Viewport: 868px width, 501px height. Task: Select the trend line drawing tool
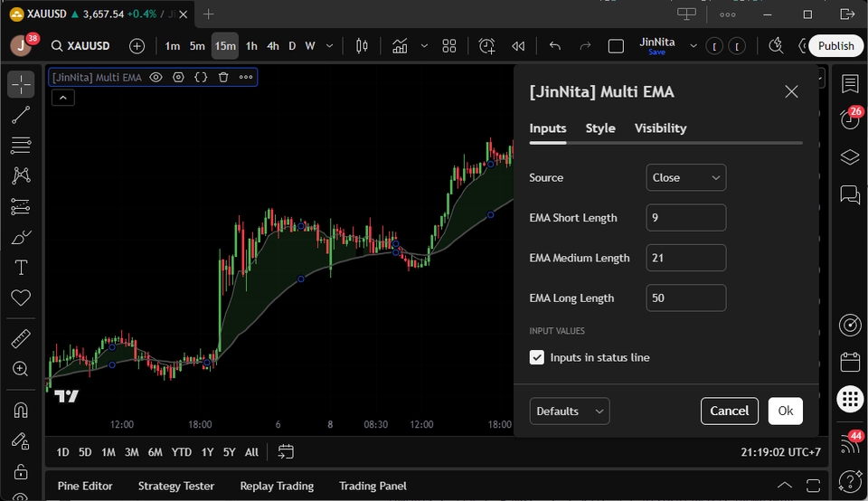(21, 115)
